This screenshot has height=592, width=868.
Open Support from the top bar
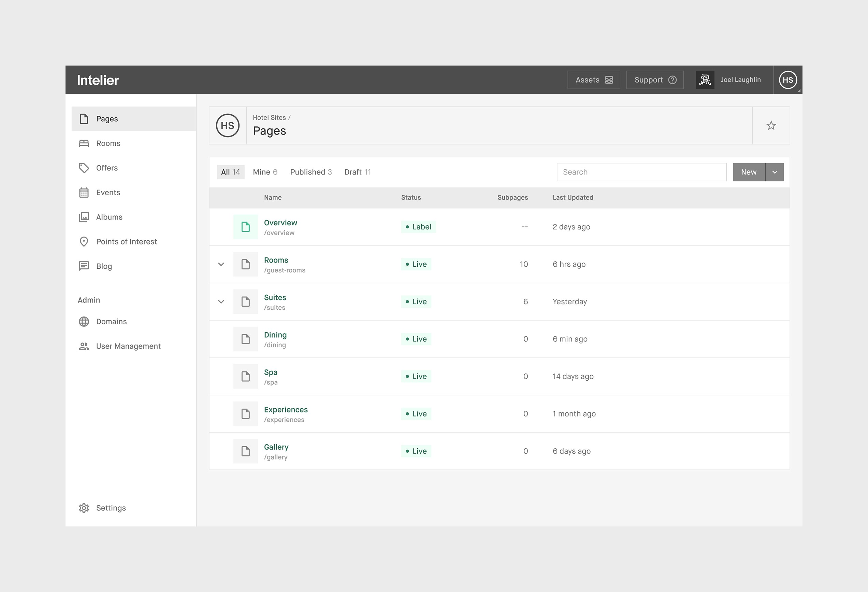click(x=655, y=80)
